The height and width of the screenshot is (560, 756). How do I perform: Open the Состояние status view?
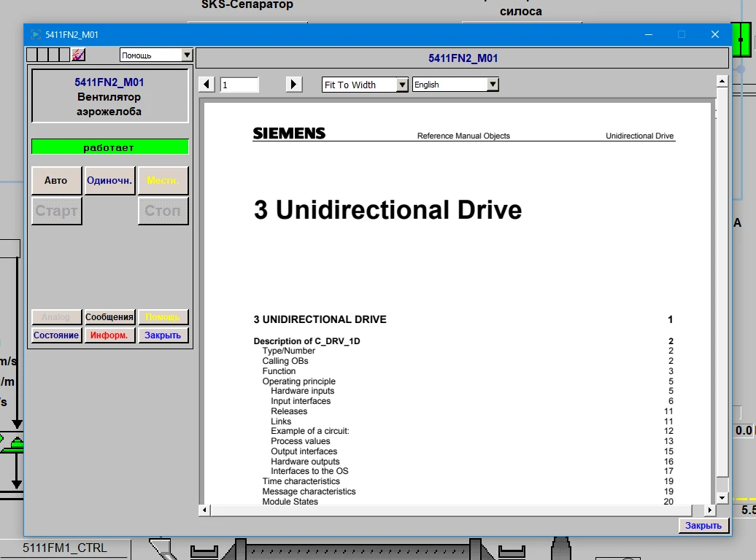(56, 335)
